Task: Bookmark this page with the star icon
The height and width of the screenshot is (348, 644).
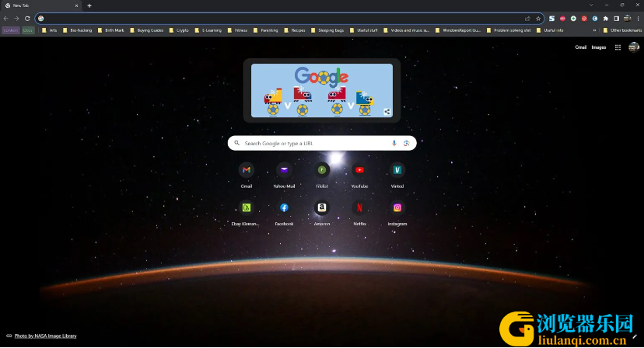Action: pyautogui.click(x=538, y=19)
